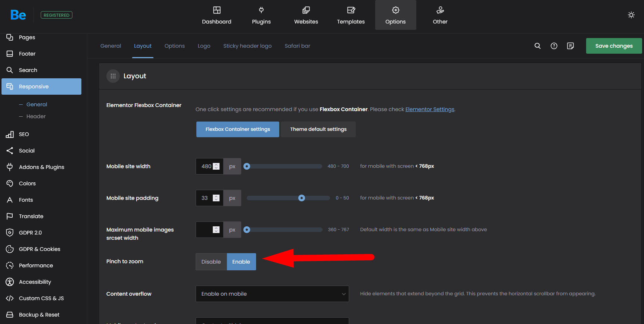Click the Save changes button
Image resolution: width=644 pixels, height=324 pixels.
614,46
